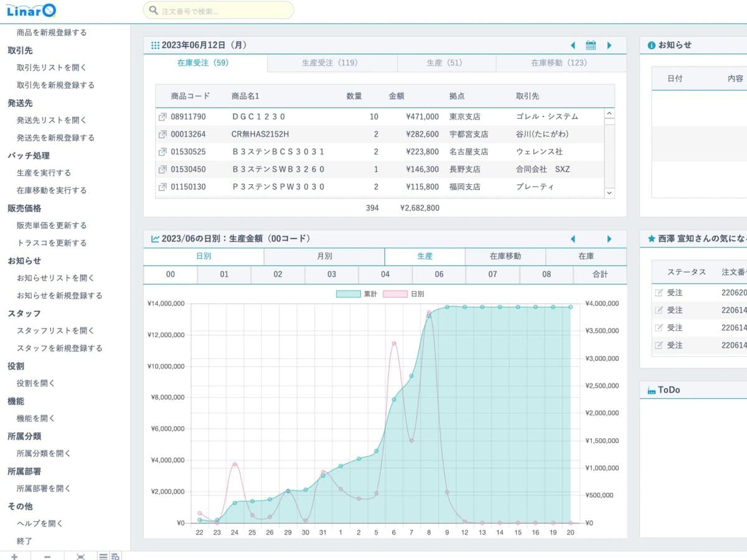Click トラスコを更新する in sidebar
The height and width of the screenshot is (560, 747).
coord(52,243)
